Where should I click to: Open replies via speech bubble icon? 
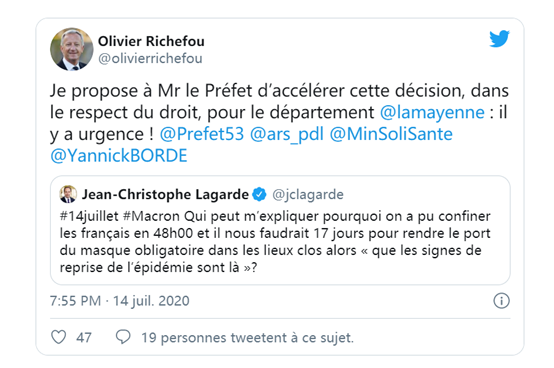point(123,337)
